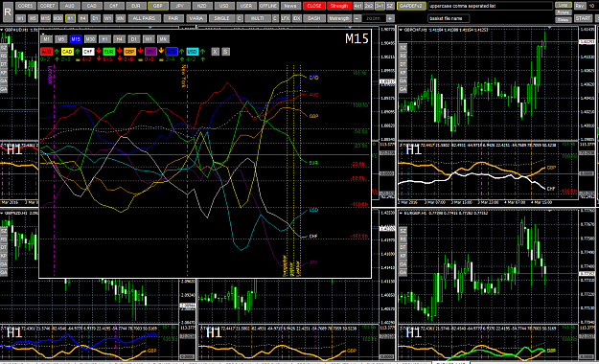Toggle the red AUD currency line button
The image size is (599, 364).
coord(47,52)
